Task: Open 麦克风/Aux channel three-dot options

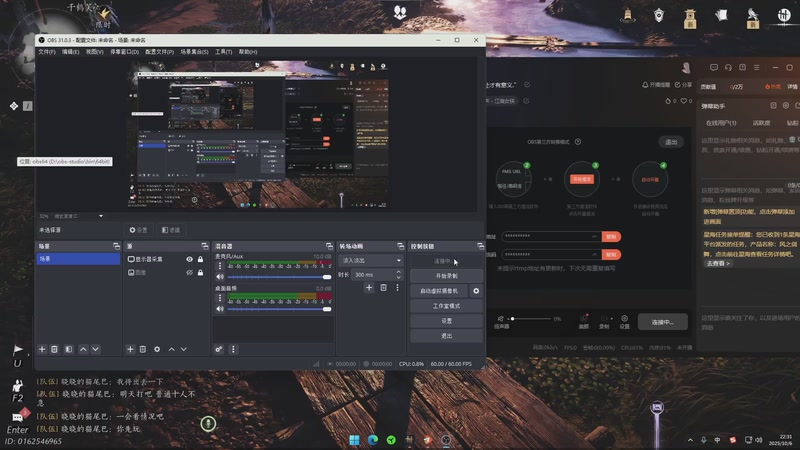Action: [220, 266]
